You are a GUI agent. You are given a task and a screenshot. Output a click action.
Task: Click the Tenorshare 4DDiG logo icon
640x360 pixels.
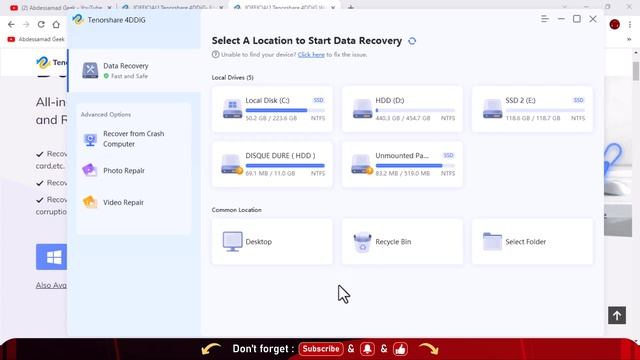(x=78, y=19)
